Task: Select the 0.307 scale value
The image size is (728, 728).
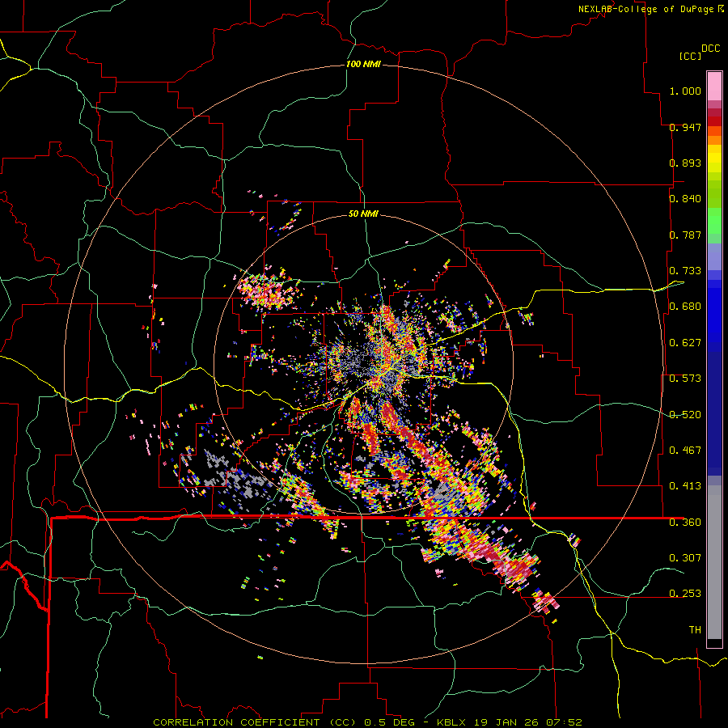Action: point(685,557)
